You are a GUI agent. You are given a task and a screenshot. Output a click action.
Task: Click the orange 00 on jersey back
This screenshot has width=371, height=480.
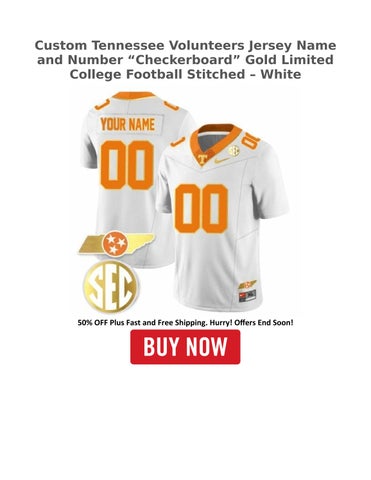[x=127, y=166]
